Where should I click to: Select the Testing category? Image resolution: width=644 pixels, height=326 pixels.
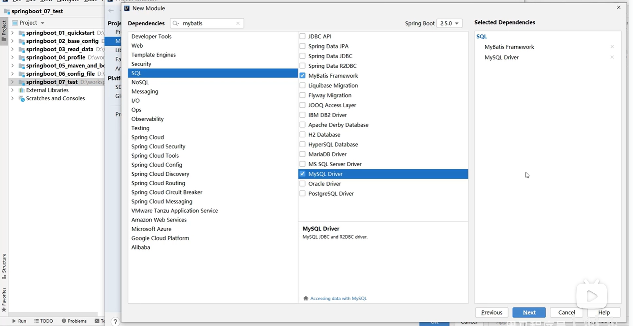213,128
